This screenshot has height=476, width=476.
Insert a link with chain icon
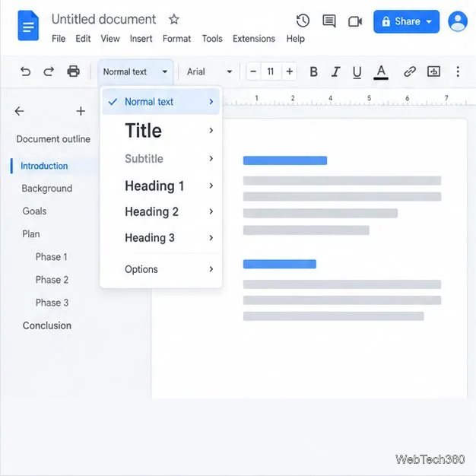[x=410, y=71]
